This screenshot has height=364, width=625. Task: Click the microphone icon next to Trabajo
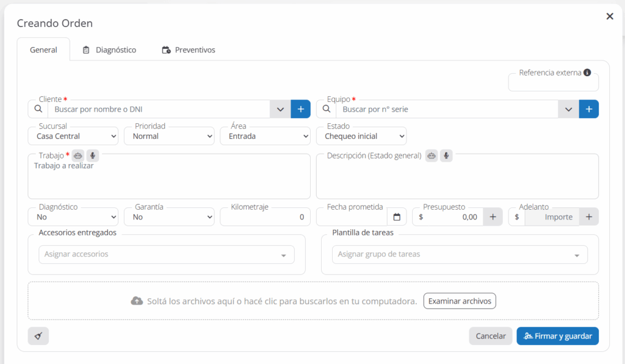click(x=92, y=155)
